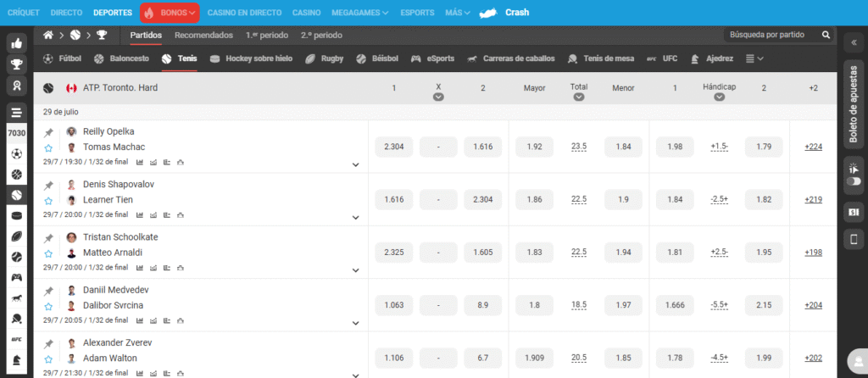This screenshot has width=868, height=378.
Task: Switch to 1.er periodo tab
Action: click(x=267, y=35)
